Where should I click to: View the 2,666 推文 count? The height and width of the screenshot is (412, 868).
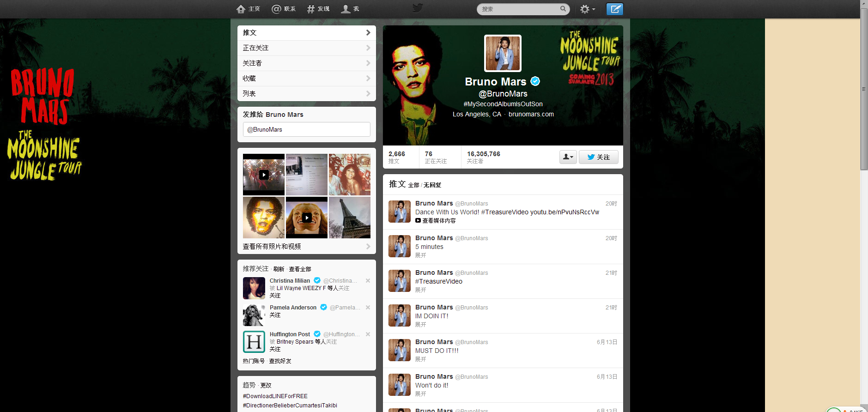(x=397, y=157)
